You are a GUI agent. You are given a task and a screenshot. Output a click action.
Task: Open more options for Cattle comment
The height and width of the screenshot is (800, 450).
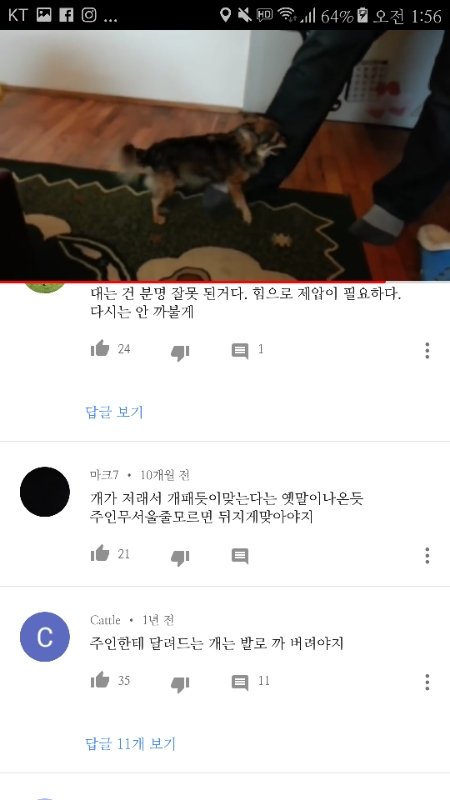point(427,682)
